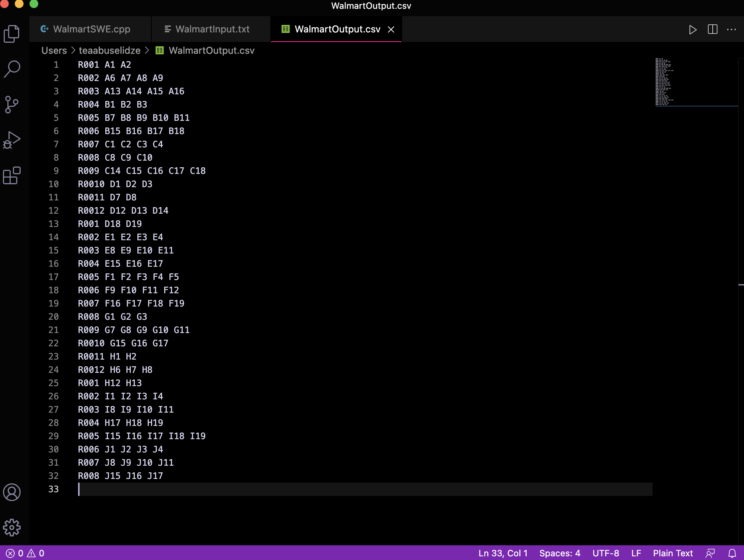Open the notifications bell icon

pyautogui.click(x=731, y=553)
